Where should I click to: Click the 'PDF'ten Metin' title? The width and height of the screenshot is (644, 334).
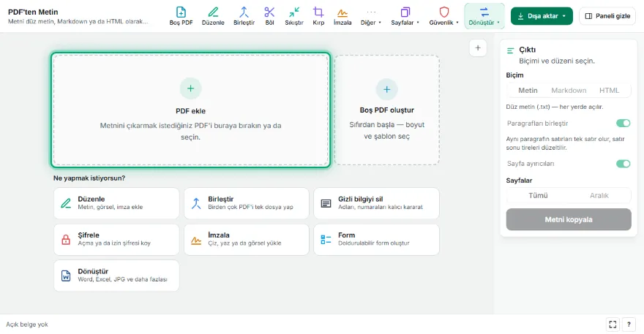[33, 12]
